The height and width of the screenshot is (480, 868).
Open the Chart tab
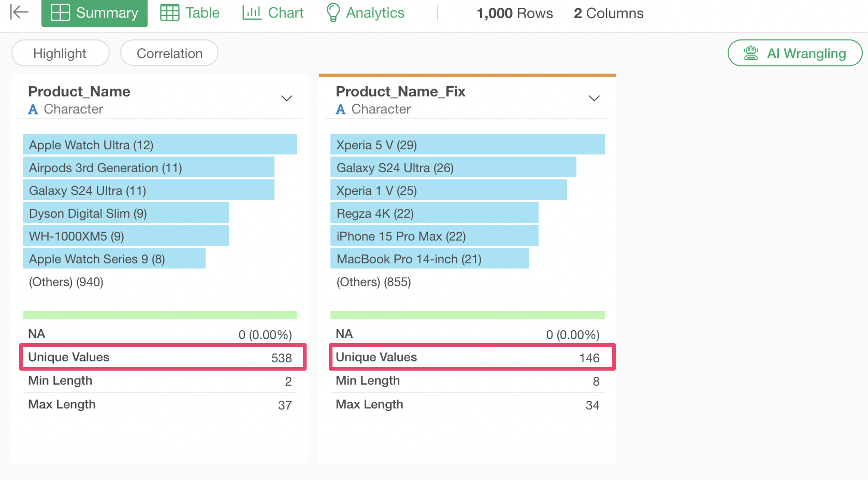(x=273, y=13)
